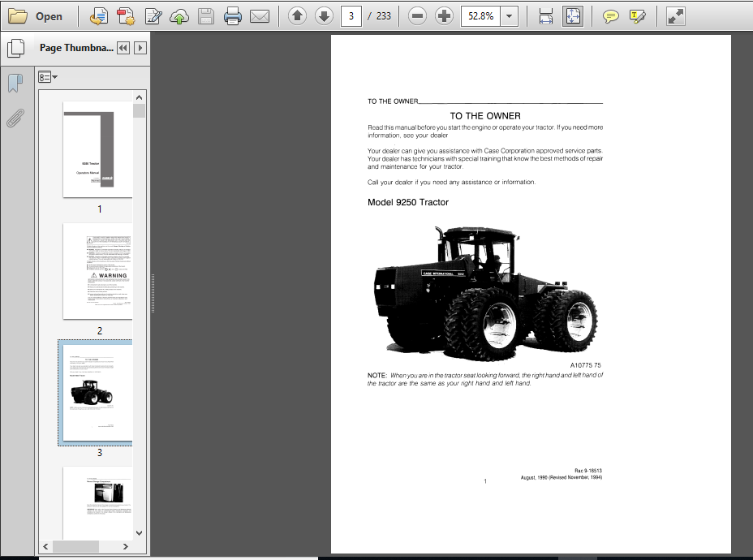
Task: Click the Open folder button
Action: [x=35, y=16]
